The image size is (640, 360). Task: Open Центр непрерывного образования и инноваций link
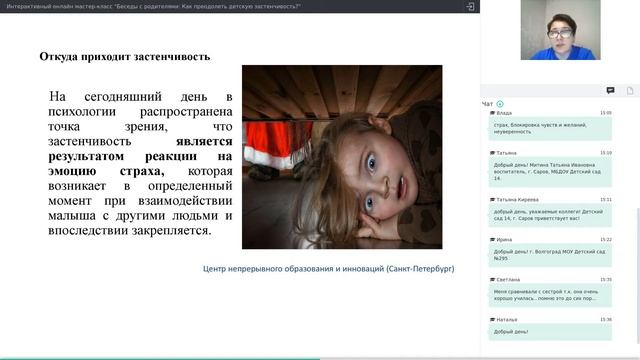(x=329, y=269)
